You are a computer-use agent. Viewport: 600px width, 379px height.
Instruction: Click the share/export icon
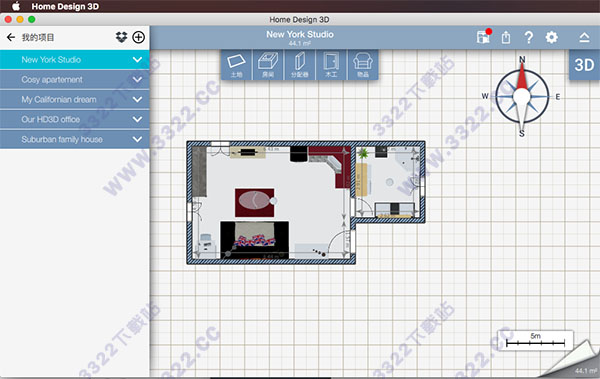(506, 38)
